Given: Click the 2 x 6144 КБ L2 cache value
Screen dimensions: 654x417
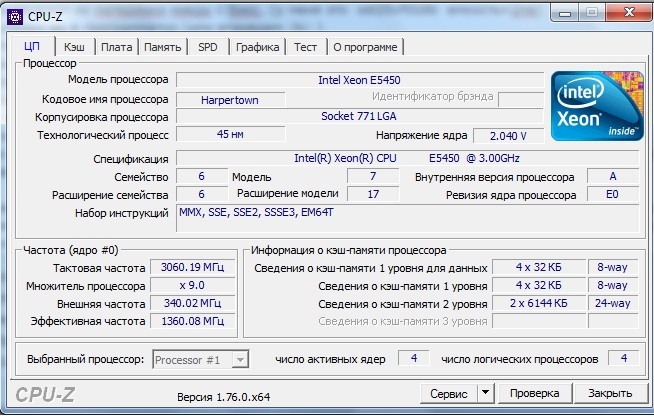Looking at the screenshot, I should pos(539,303).
